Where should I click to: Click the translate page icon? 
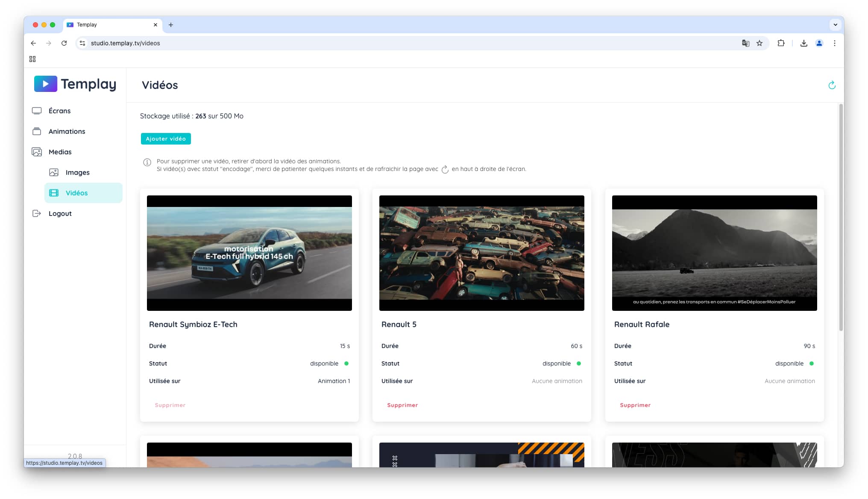pyautogui.click(x=745, y=43)
